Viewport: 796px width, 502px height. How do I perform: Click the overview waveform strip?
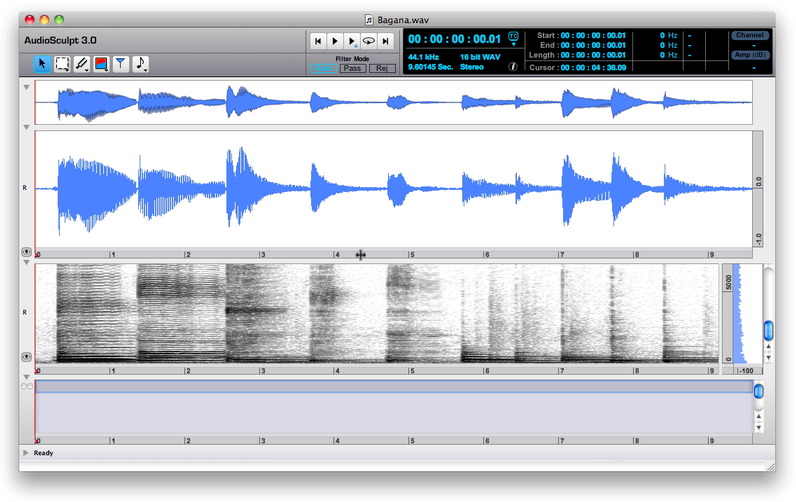coord(393,102)
